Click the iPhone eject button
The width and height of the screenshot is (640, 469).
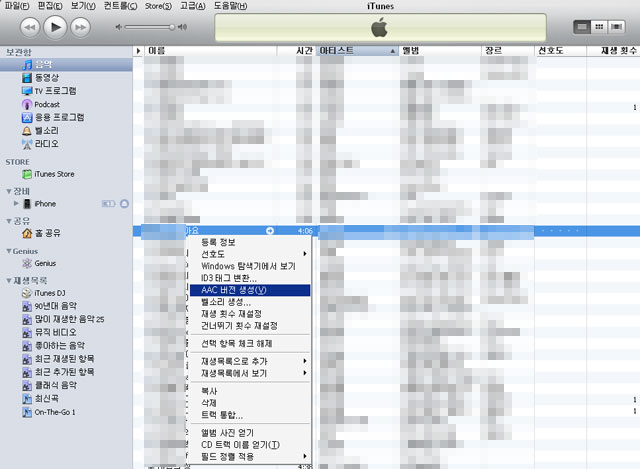pos(124,204)
